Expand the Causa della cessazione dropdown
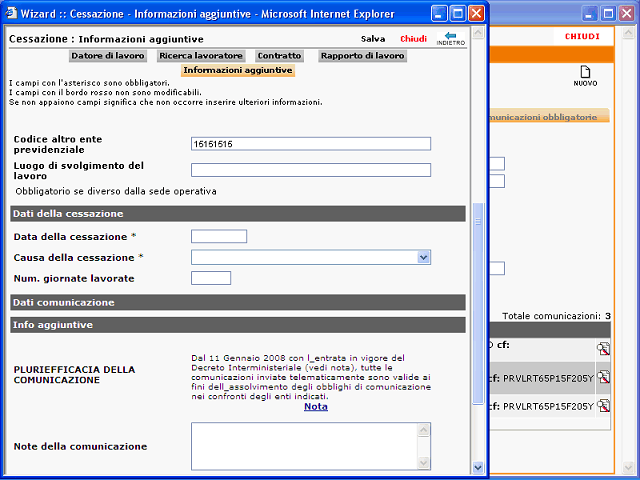Screen dimensions: 640x480 [424, 258]
